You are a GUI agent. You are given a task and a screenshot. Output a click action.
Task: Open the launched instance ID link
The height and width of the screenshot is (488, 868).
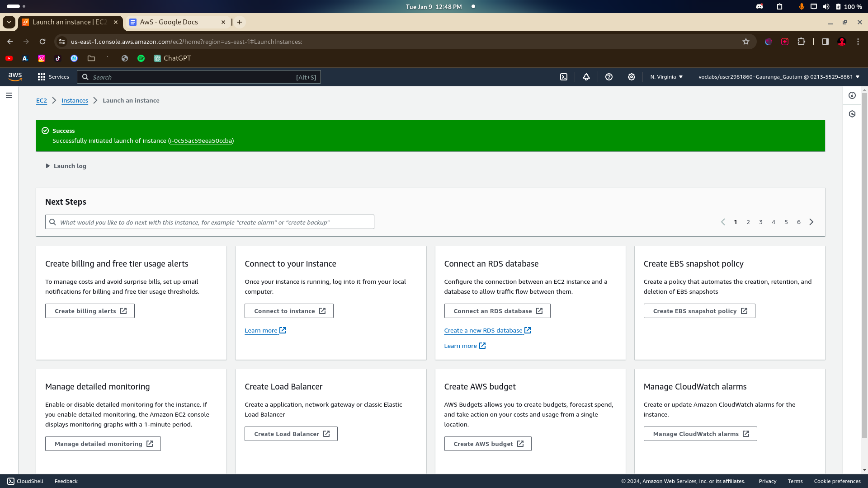(x=201, y=141)
